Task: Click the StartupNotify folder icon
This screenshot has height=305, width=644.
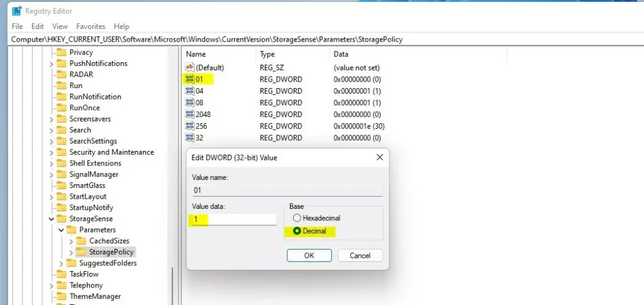Action: point(62,208)
